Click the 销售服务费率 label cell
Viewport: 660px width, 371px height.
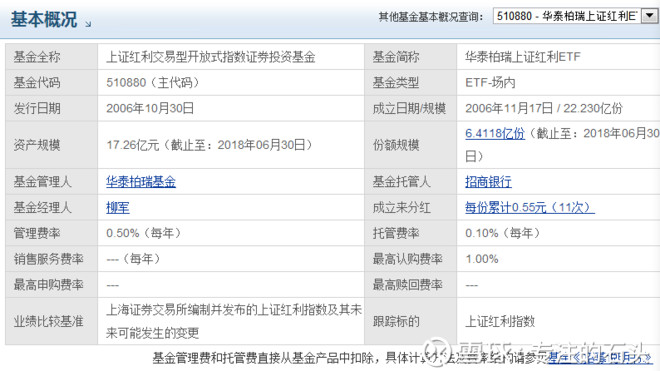pyautogui.click(x=51, y=259)
